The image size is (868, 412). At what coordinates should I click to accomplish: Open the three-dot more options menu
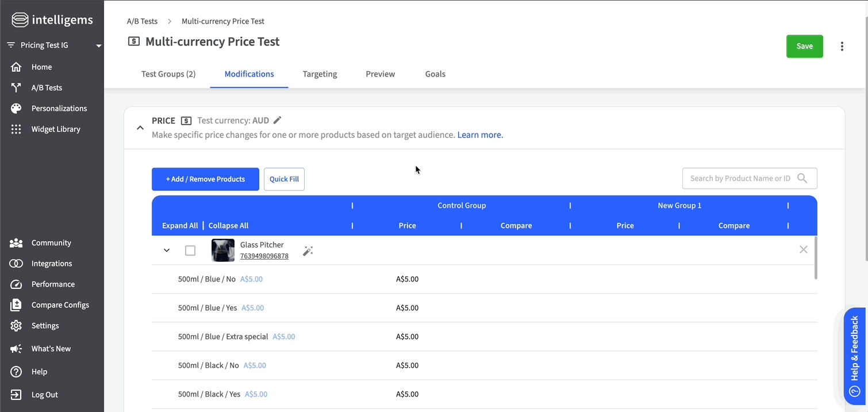pos(842,47)
